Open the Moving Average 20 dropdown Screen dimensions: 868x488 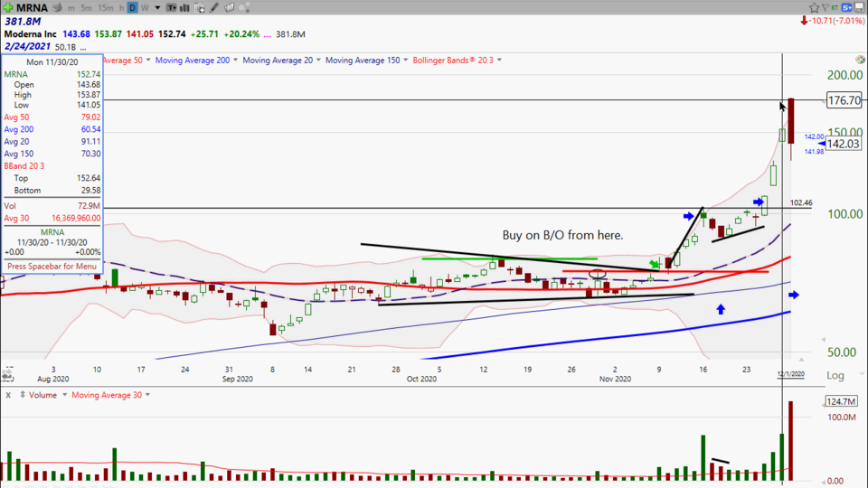point(318,60)
